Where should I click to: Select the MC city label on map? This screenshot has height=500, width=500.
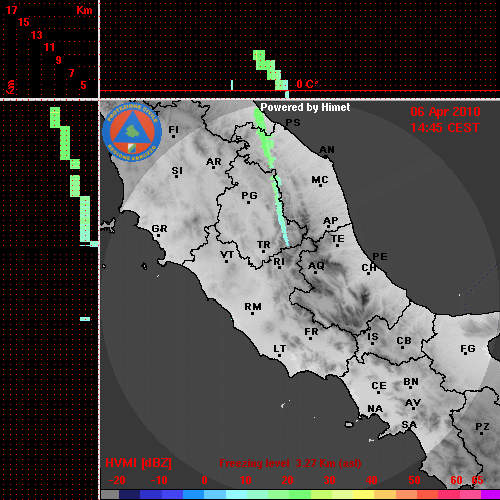(320, 180)
